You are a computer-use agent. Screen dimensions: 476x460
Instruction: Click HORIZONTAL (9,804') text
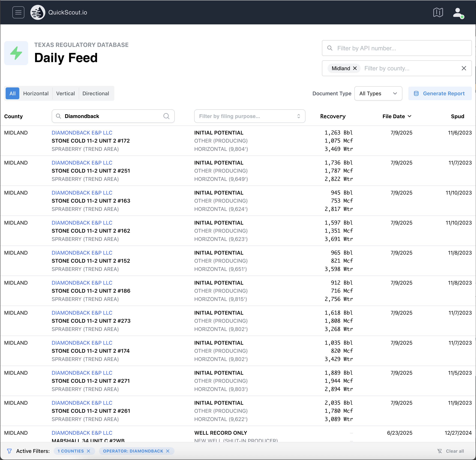point(221,149)
